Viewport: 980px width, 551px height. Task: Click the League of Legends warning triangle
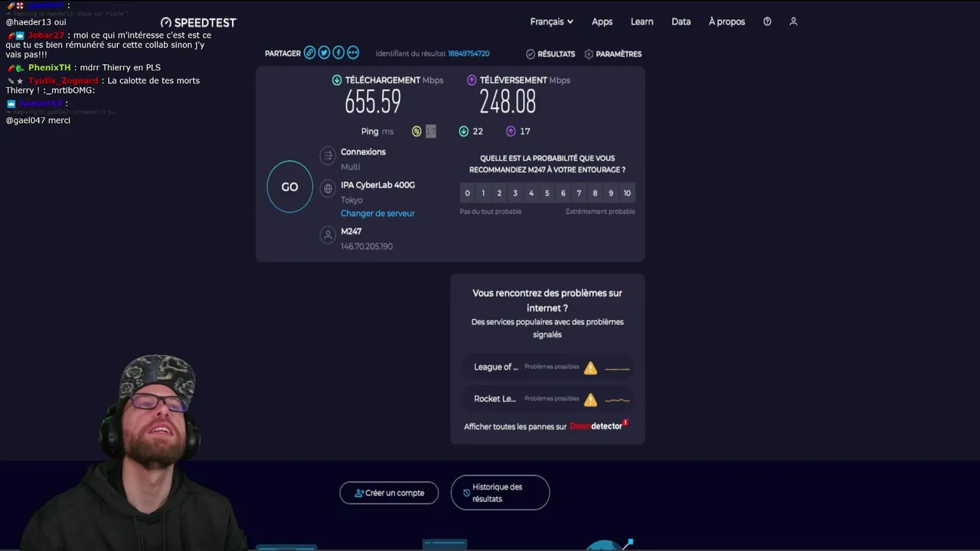tap(590, 368)
